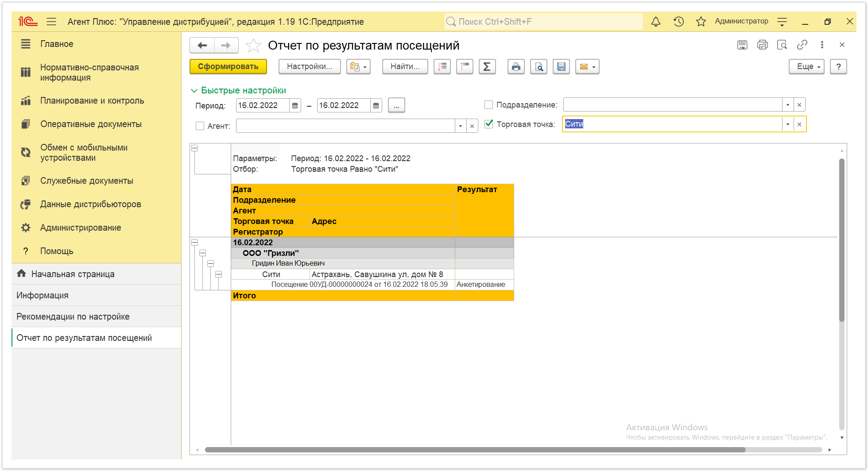Add the report to favorites with the star

253,45
